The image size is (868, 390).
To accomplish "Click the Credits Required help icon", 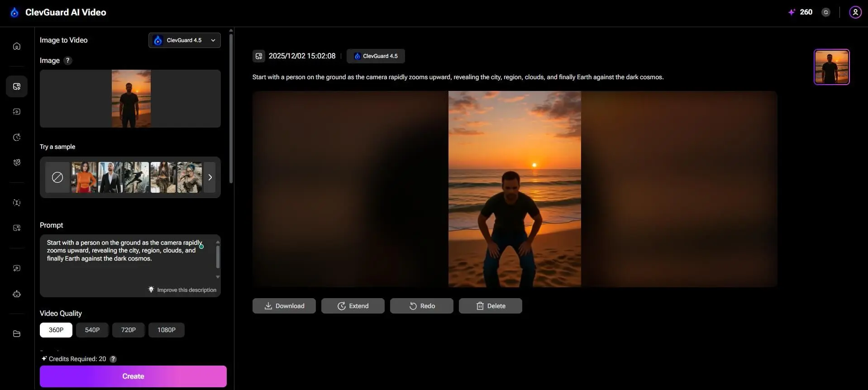I will pos(113,359).
